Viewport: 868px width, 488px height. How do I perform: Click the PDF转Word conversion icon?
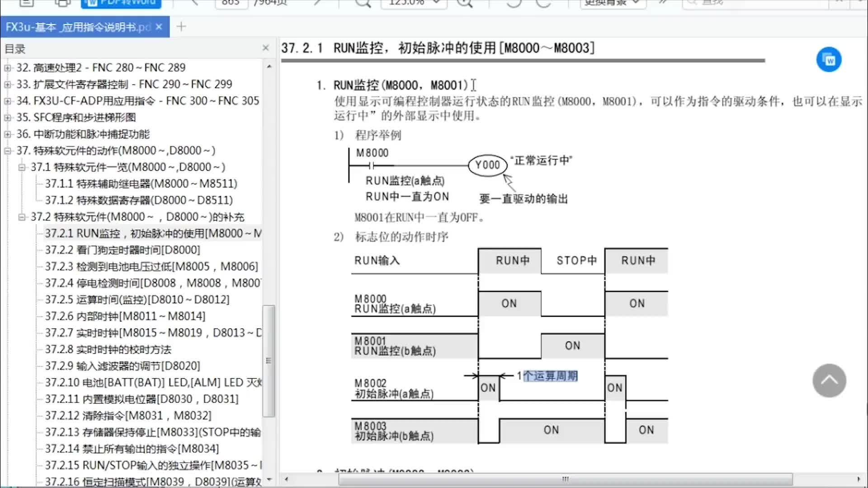coord(120,2)
